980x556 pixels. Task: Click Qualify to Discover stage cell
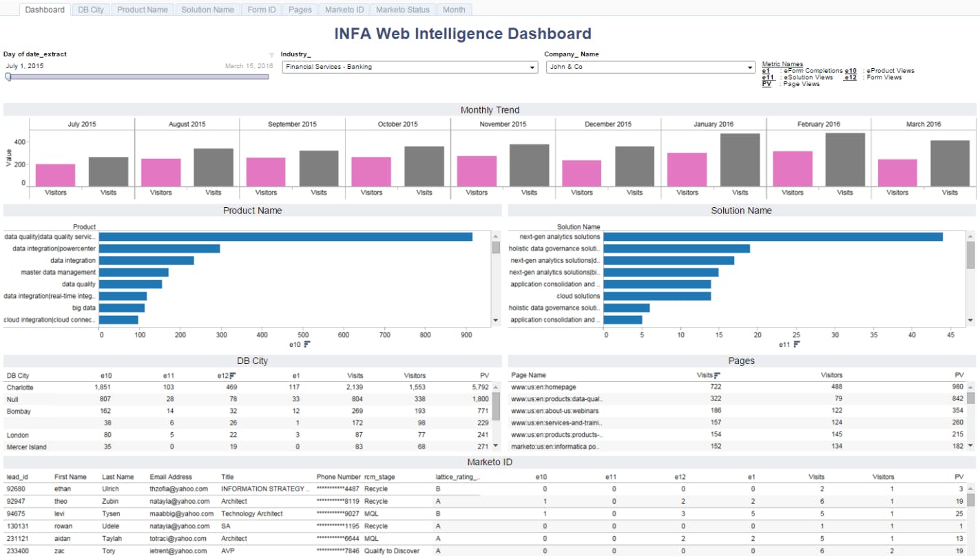click(392, 551)
